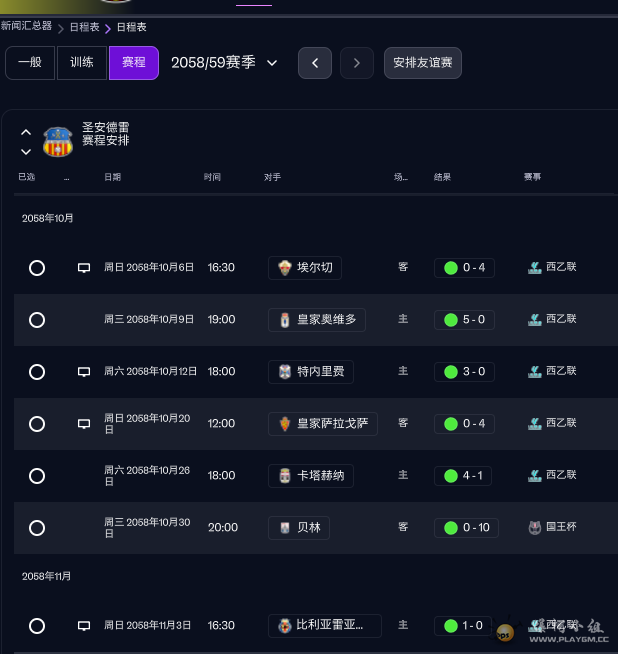618x654 pixels.
Task: Click the green win indicator for 5-0 result
Action: click(x=451, y=320)
